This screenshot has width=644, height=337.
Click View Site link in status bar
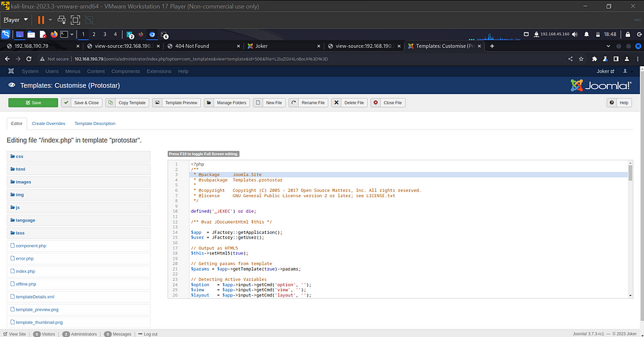(15, 334)
